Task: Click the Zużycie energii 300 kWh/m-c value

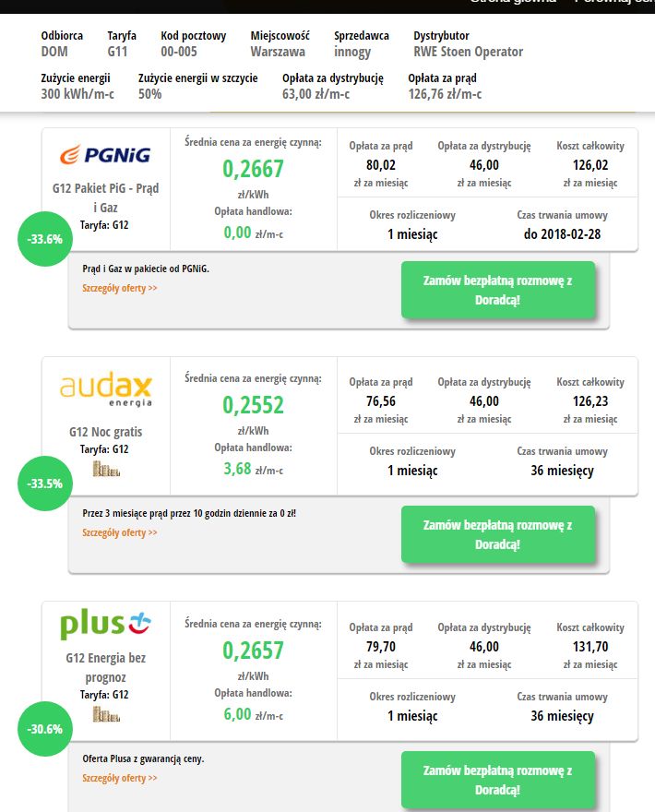Action: click(77, 94)
